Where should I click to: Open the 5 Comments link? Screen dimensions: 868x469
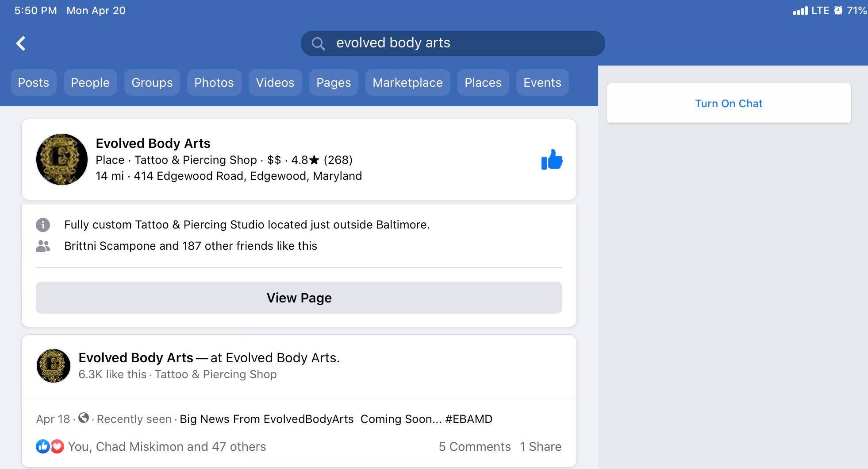474,446
